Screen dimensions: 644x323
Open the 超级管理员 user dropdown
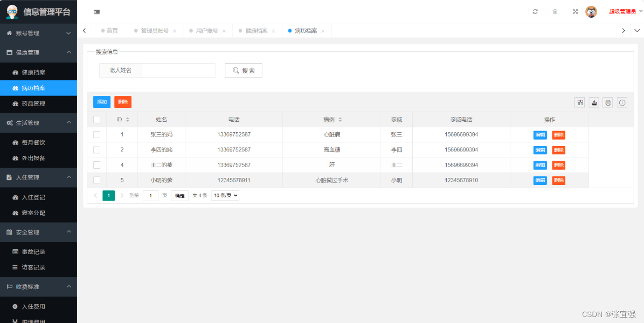(626, 12)
